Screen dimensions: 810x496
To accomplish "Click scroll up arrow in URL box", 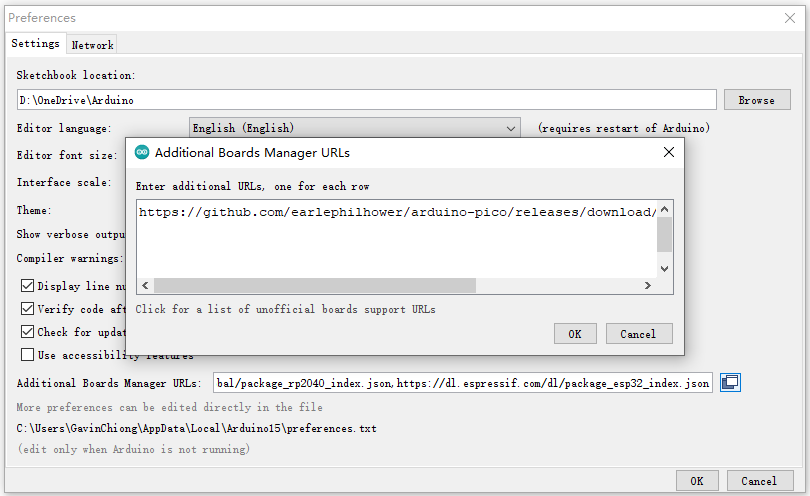I will click(664, 209).
